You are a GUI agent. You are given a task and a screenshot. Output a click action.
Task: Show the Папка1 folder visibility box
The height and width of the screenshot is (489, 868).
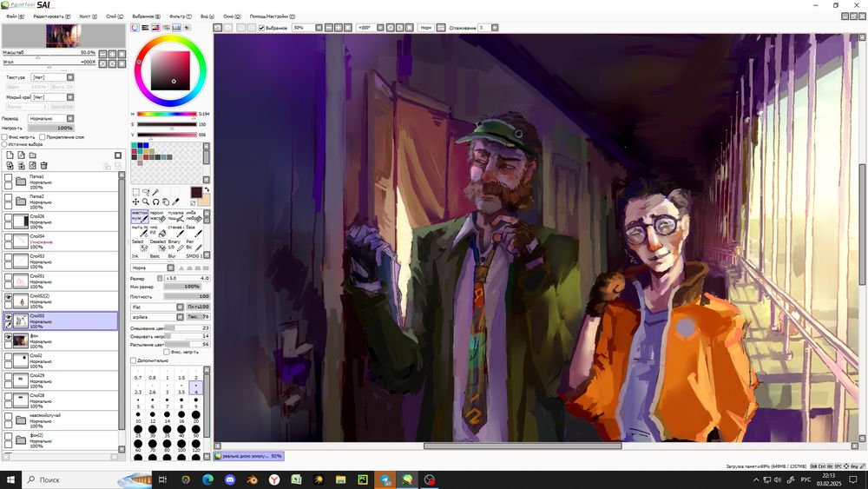[9, 178]
